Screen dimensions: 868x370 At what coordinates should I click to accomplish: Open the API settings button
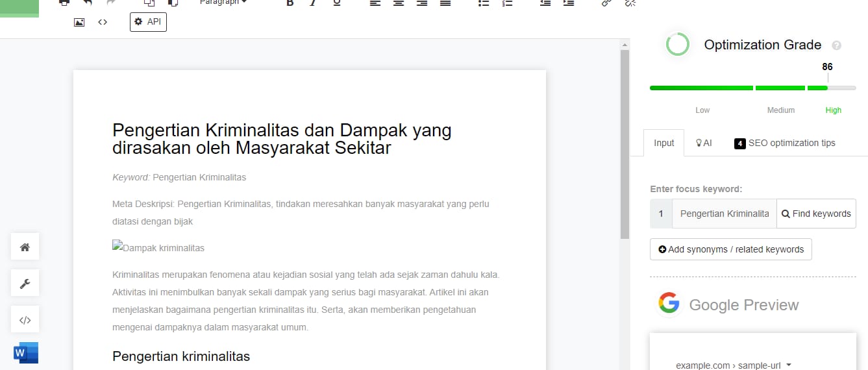click(148, 22)
